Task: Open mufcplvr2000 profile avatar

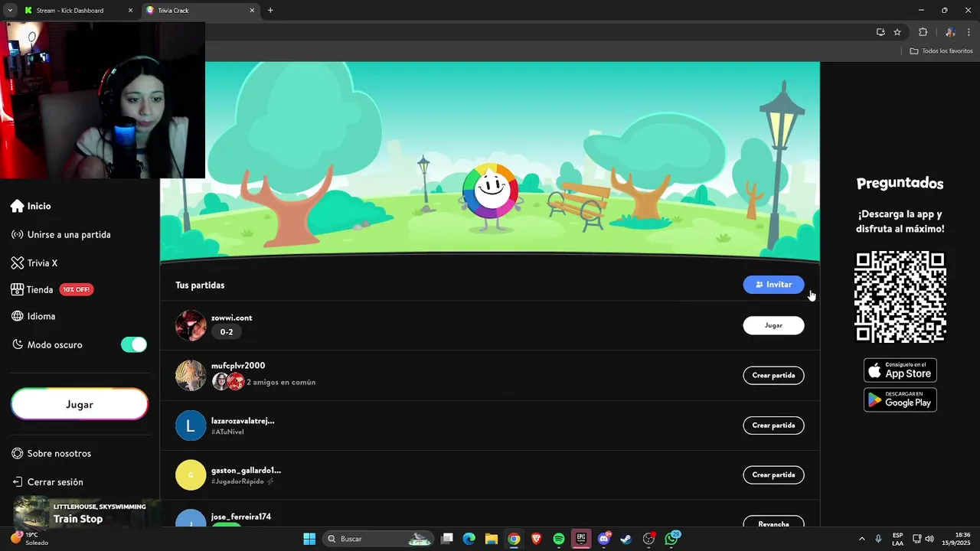Action: point(191,376)
